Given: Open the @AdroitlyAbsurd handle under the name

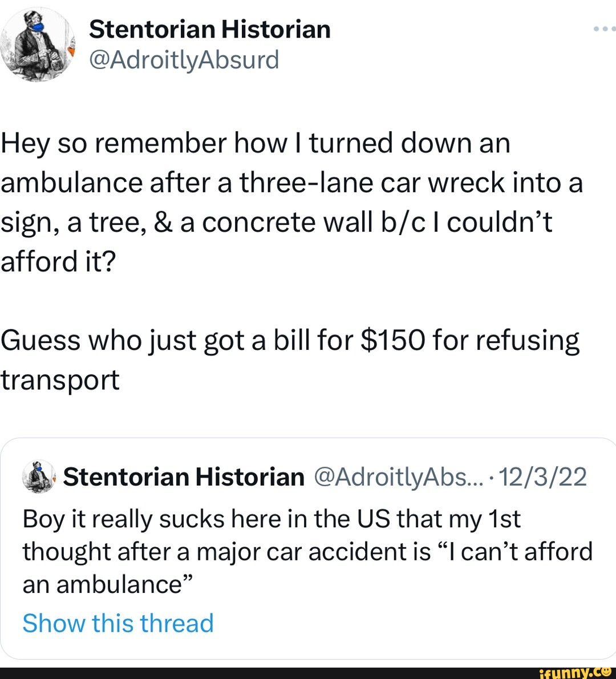Looking at the screenshot, I should coord(184,59).
